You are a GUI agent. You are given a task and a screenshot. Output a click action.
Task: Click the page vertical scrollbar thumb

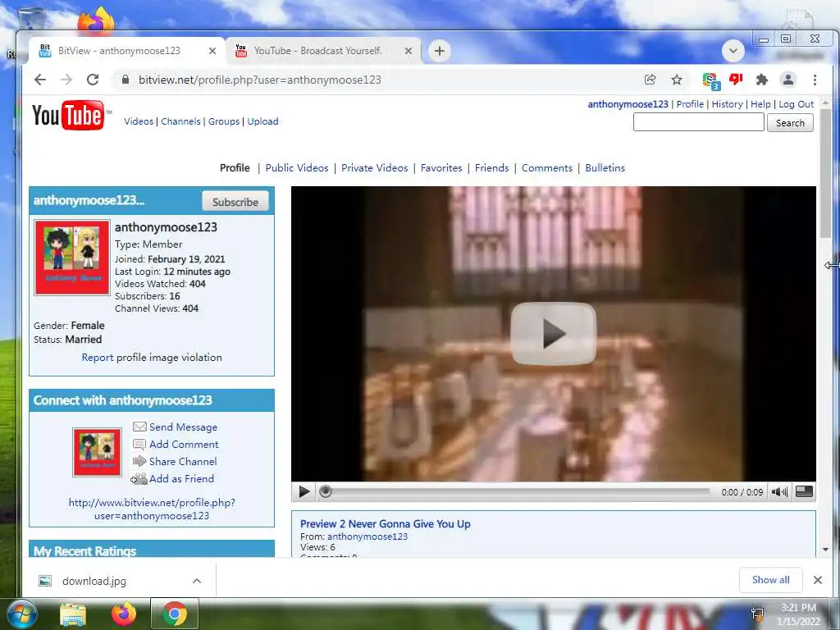[825, 174]
